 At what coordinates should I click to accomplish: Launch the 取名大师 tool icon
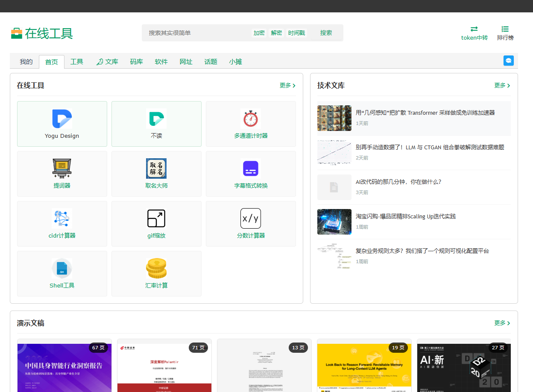pyautogui.click(x=156, y=168)
